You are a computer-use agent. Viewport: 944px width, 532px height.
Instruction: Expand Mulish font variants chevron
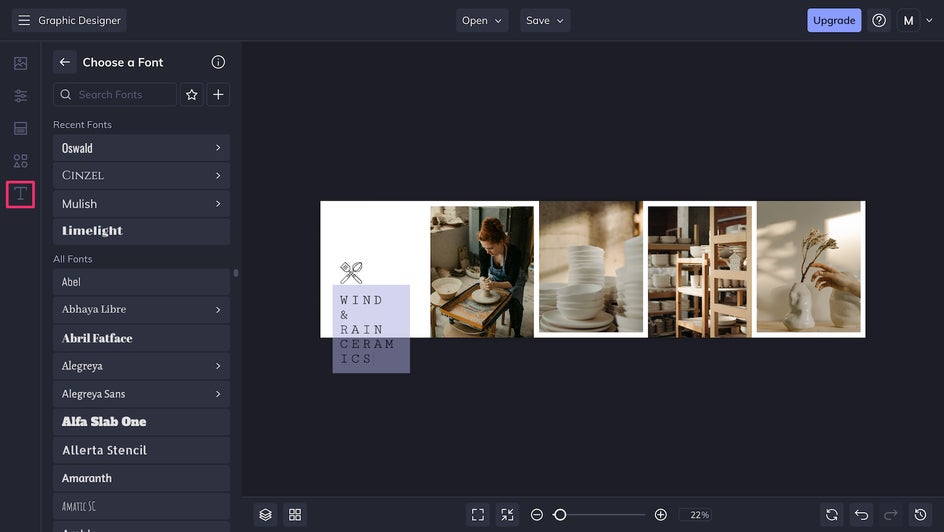click(218, 204)
